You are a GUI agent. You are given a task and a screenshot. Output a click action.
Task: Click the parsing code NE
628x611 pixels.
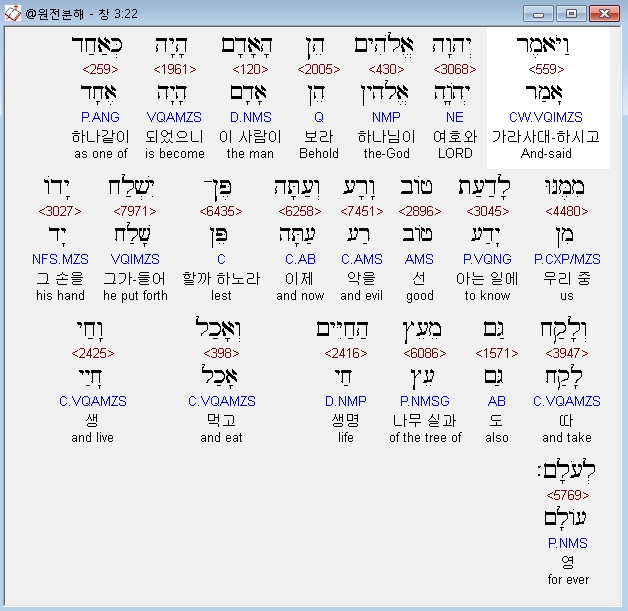455,117
